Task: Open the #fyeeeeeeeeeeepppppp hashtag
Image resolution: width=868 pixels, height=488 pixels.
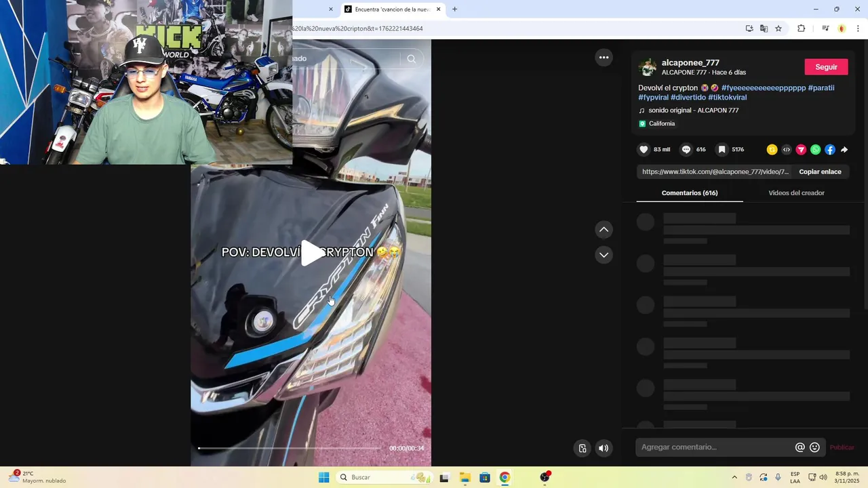Action: [x=764, y=88]
